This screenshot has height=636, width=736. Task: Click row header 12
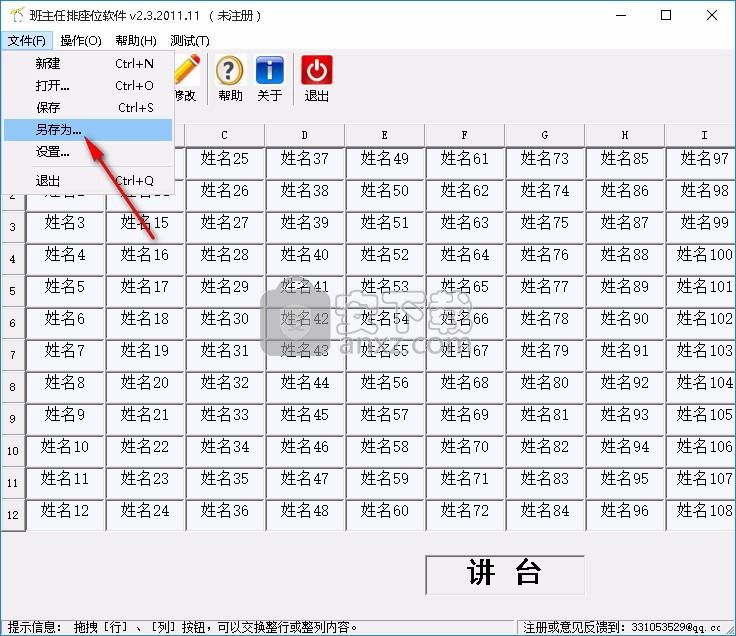pos(13,515)
